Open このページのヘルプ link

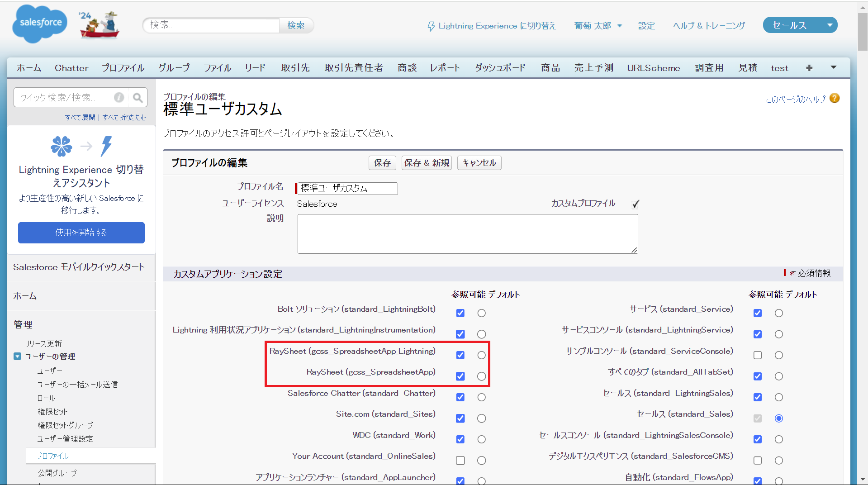[x=796, y=99]
